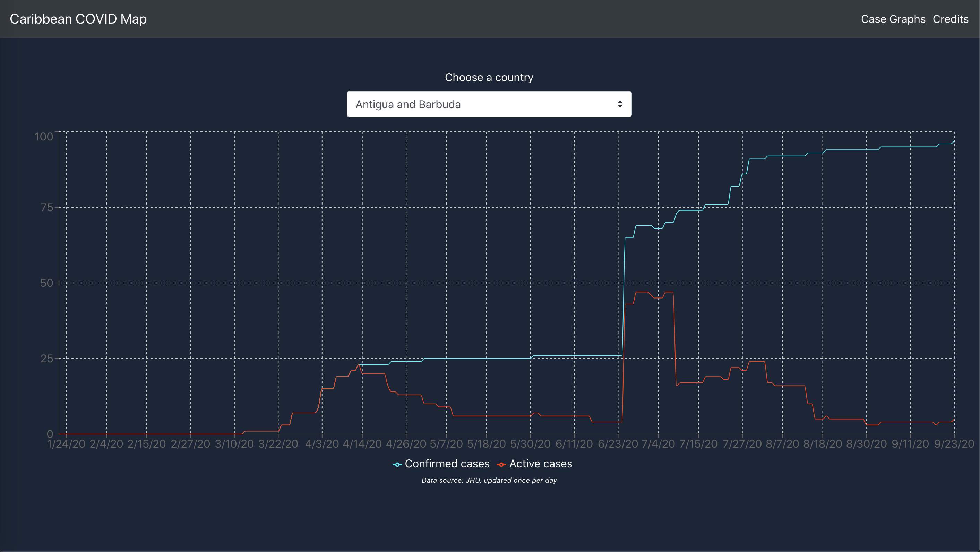Open the Caribbean COVID Map home link

(78, 19)
